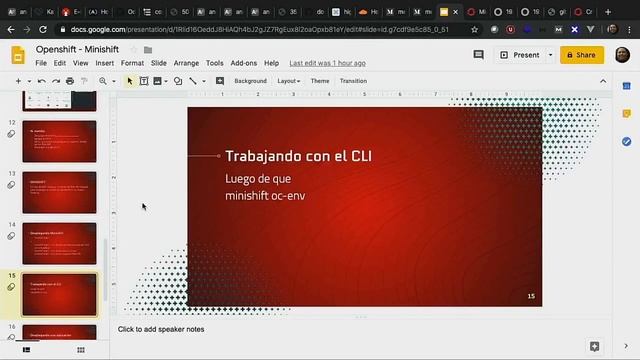640x360 pixels.
Task: Open the Layout dropdown
Action: (x=289, y=81)
